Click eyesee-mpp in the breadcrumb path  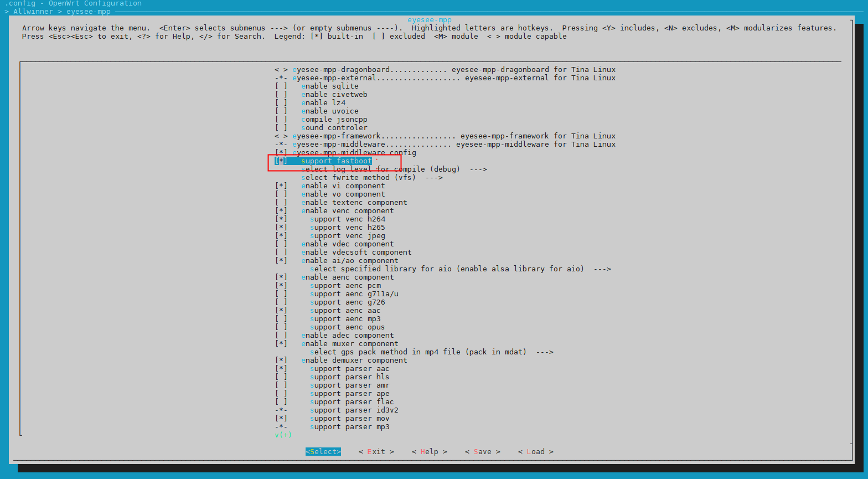pos(89,11)
